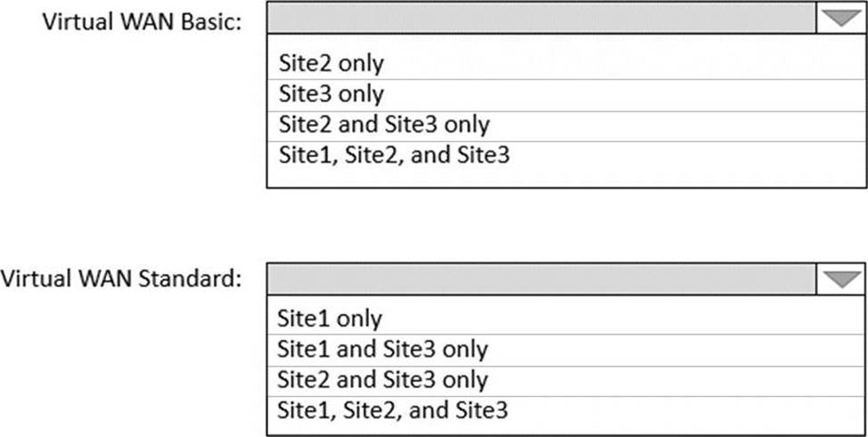Viewport: 868px width, 437px height.
Task: Pick "Site2 and Site3 only" for Virtual WAN Basic
Action: pyautogui.click(x=384, y=125)
